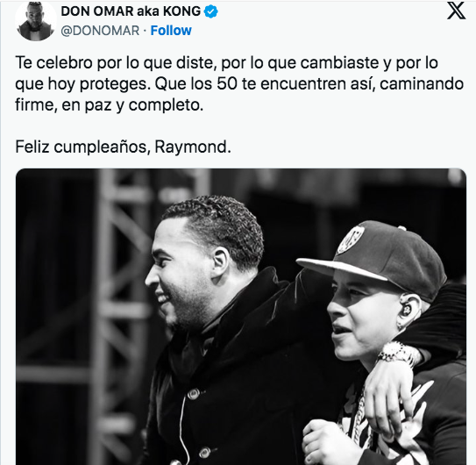The image size is (476, 465).
Task: Click the blue verified badge
Action: (210, 11)
